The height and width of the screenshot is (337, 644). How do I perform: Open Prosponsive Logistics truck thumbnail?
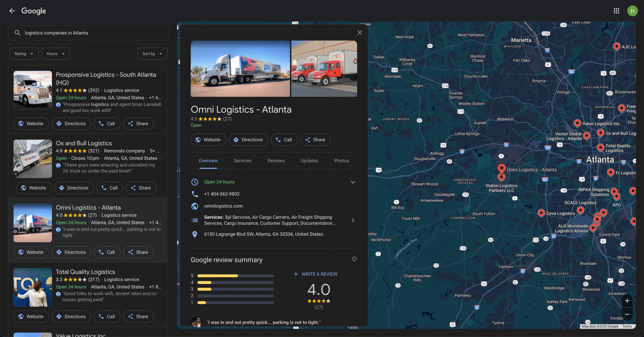coord(33,90)
